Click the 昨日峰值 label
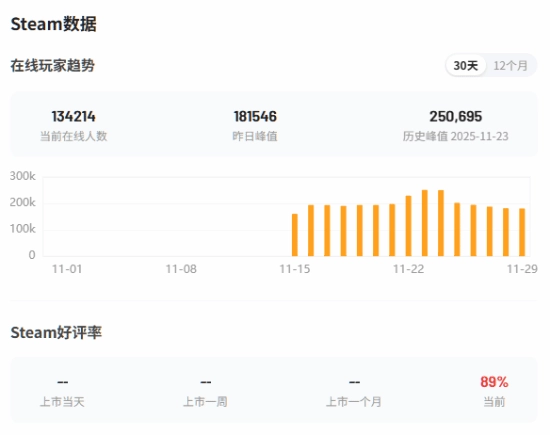550x435 pixels. 255,136
